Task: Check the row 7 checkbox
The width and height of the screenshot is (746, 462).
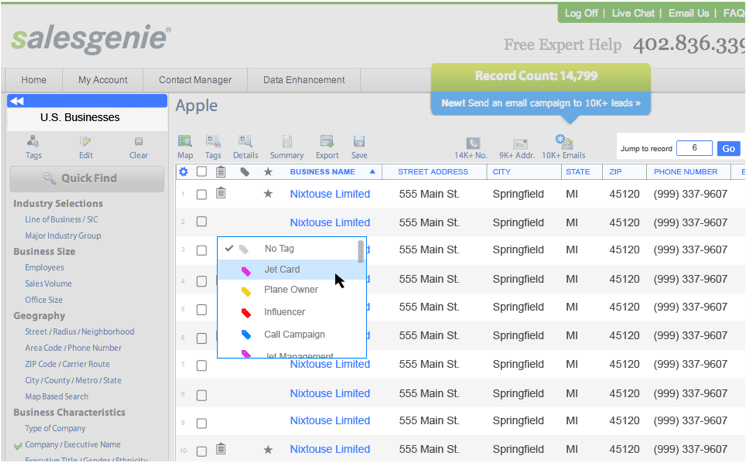Action: 202,365
